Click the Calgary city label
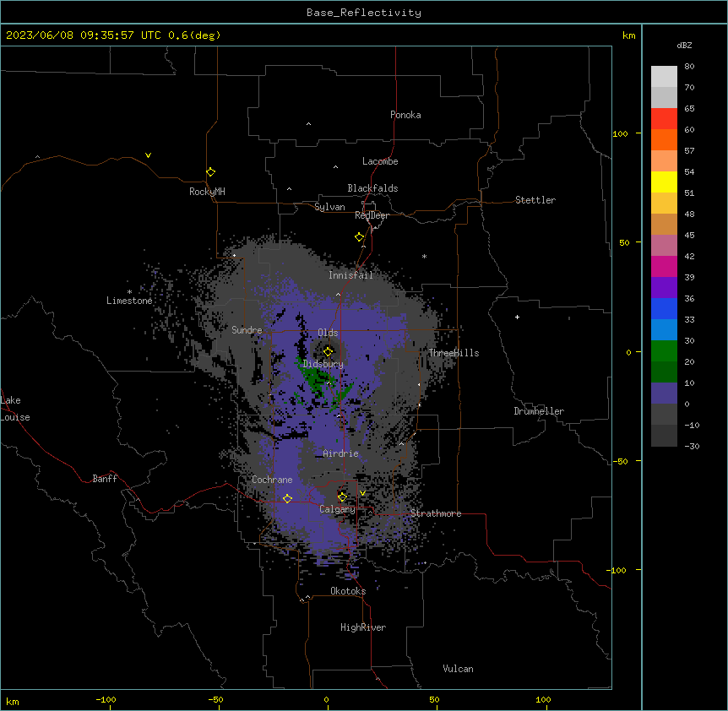The height and width of the screenshot is (711, 728). (x=337, y=509)
